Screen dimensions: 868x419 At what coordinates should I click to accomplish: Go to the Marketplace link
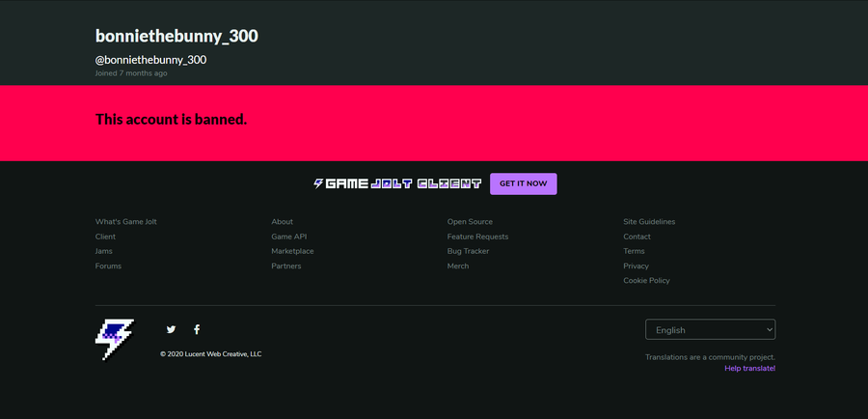click(x=292, y=251)
